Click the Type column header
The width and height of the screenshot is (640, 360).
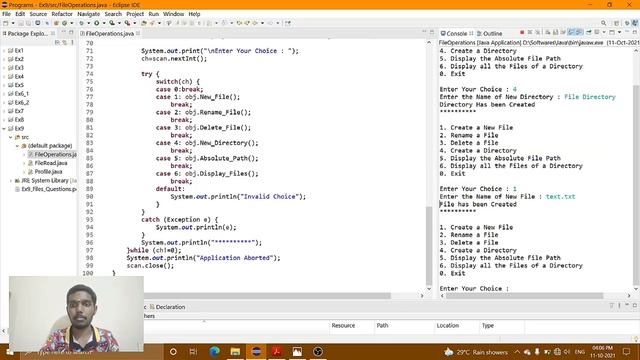(x=488, y=325)
